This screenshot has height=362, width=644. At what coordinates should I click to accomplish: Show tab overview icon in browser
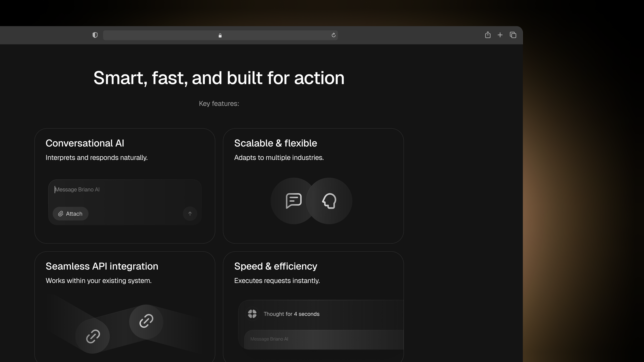click(x=513, y=35)
